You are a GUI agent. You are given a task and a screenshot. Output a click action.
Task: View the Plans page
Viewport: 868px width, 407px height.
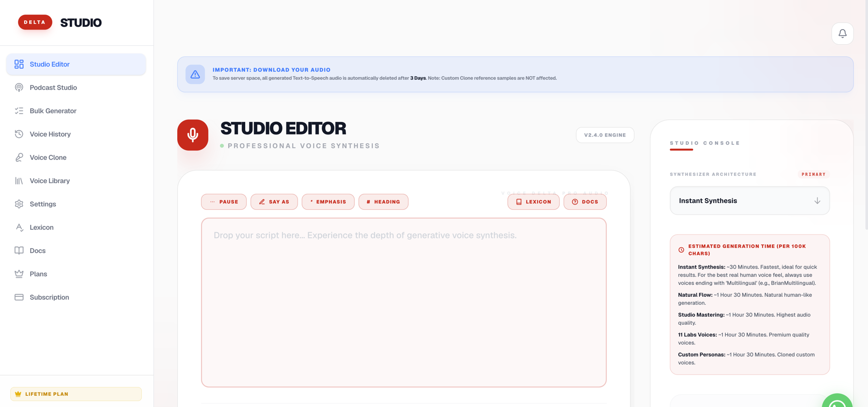point(76,274)
